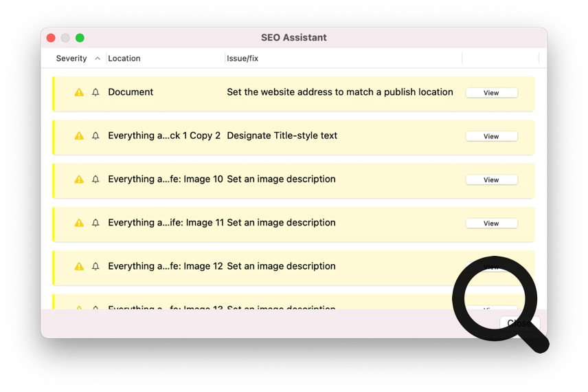Click the sort arrow next to Severity
Image resolution: width=588 pixels, height=392 pixels.
(98, 58)
